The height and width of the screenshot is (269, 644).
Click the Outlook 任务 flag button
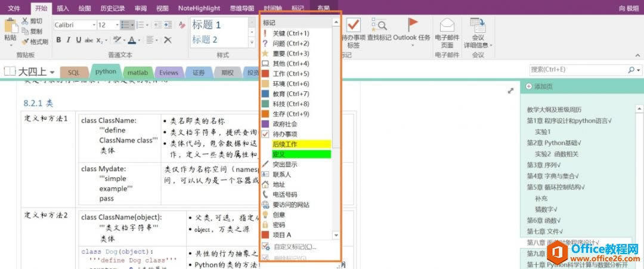click(412, 31)
